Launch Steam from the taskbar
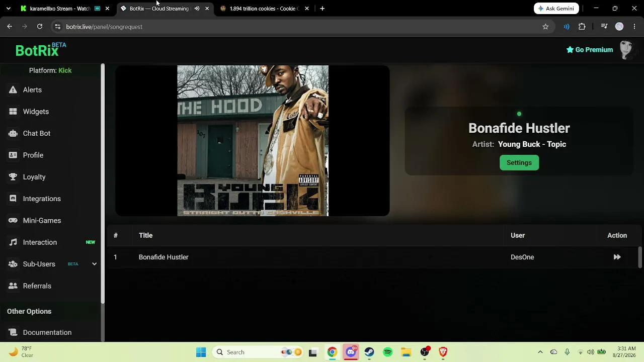This screenshot has height=362, width=644. pyautogui.click(x=369, y=352)
